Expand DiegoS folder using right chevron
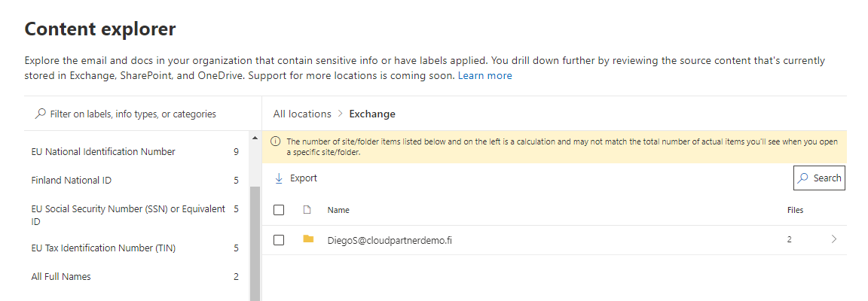Viewport: 868px width, 301px height. [x=833, y=239]
